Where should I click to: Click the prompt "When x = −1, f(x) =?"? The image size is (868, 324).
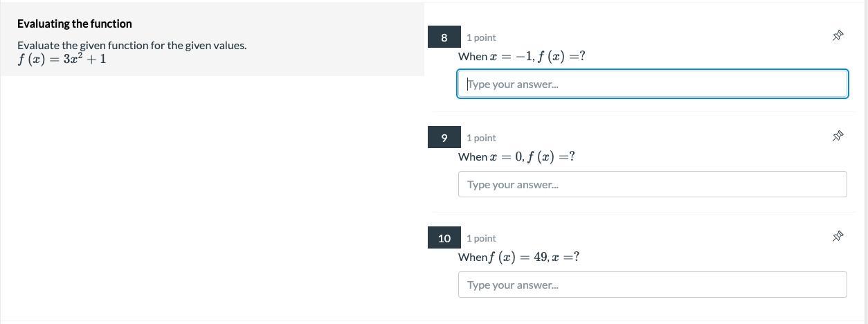(521, 56)
